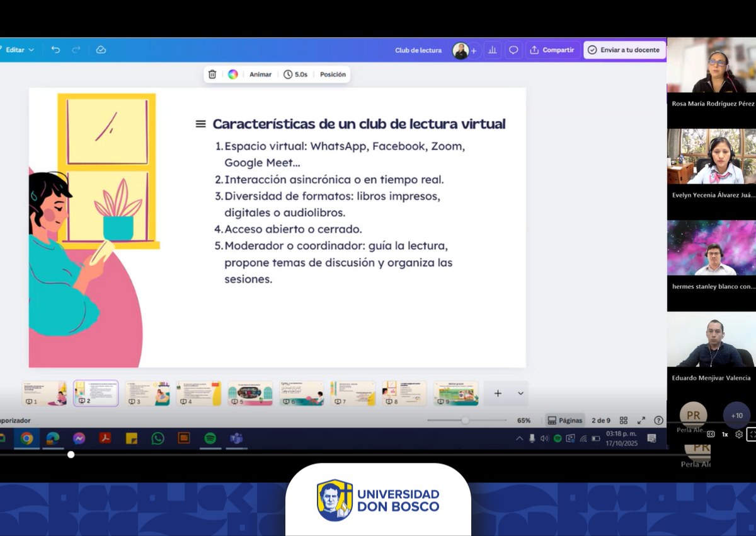This screenshot has width=756, height=536.
Task: Click the Compartir button
Action: (x=552, y=50)
